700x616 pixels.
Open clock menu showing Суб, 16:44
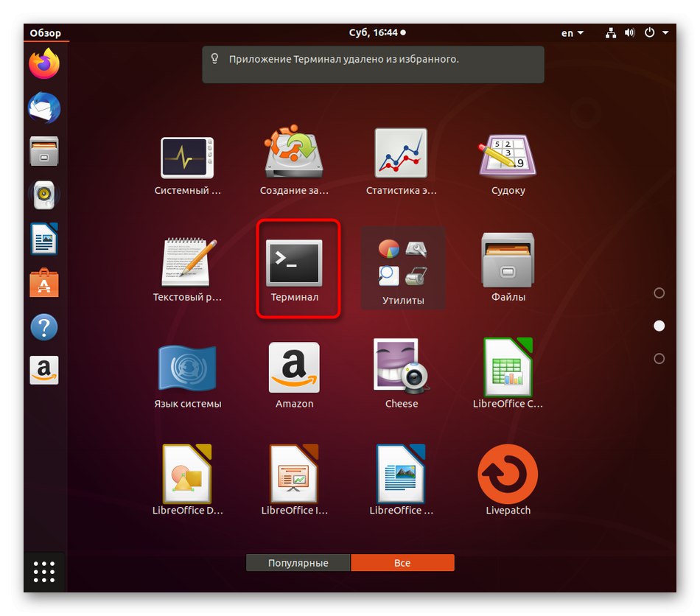pos(377,32)
